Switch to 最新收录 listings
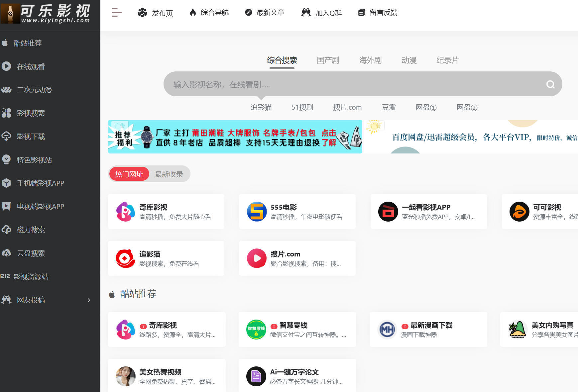The image size is (578, 392). pyautogui.click(x=169, y=174)
